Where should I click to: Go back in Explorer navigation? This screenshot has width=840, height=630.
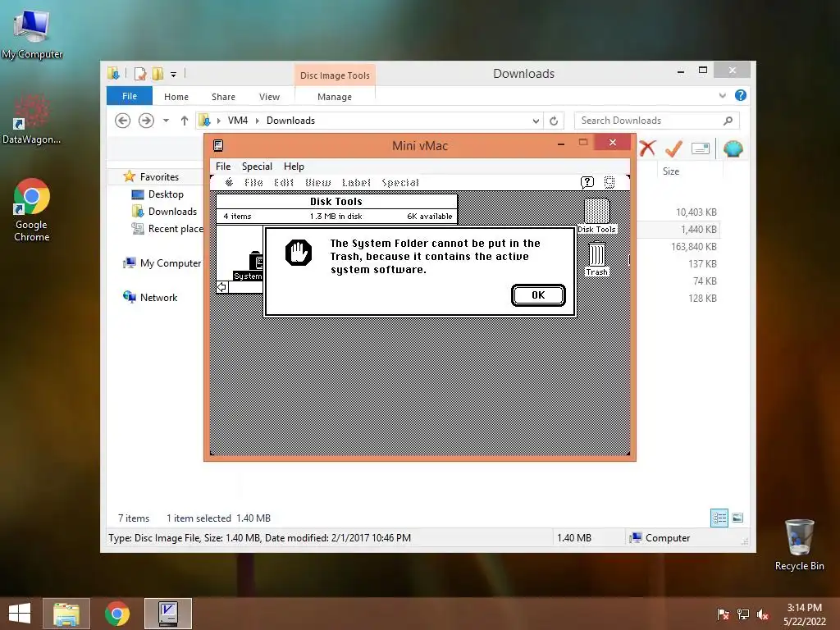123,121
